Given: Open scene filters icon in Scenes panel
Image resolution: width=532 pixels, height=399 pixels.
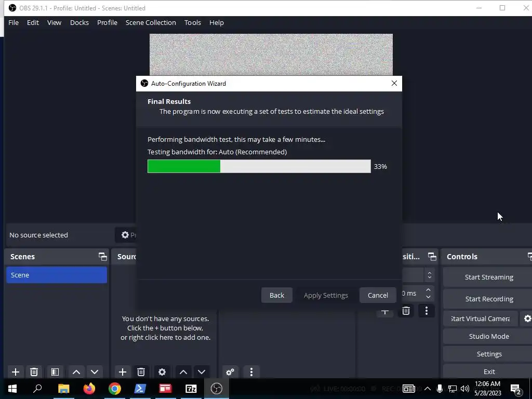Looking at the screenshot, I should pos(55,372).
